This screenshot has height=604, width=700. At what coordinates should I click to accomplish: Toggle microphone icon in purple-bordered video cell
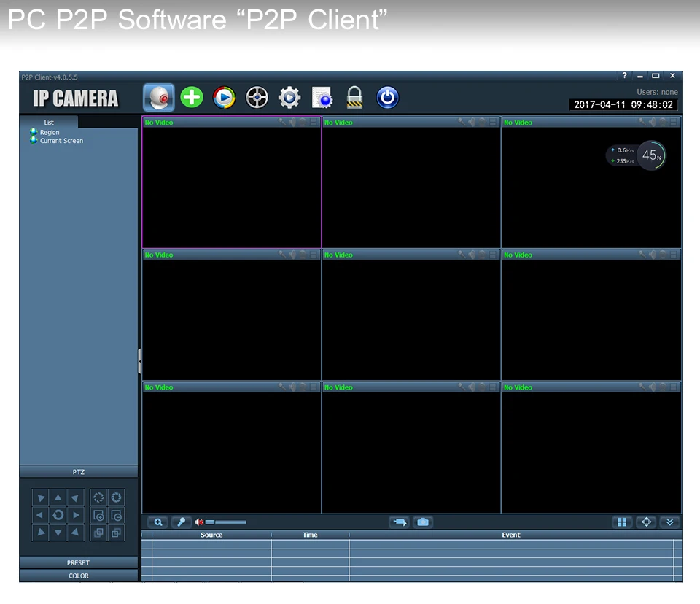282,122
